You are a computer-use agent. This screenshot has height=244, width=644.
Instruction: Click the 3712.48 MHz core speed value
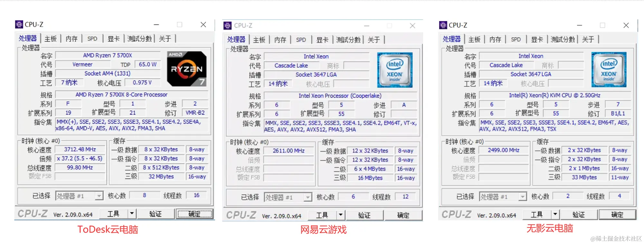pyautogui.click(x=80, y=149)
